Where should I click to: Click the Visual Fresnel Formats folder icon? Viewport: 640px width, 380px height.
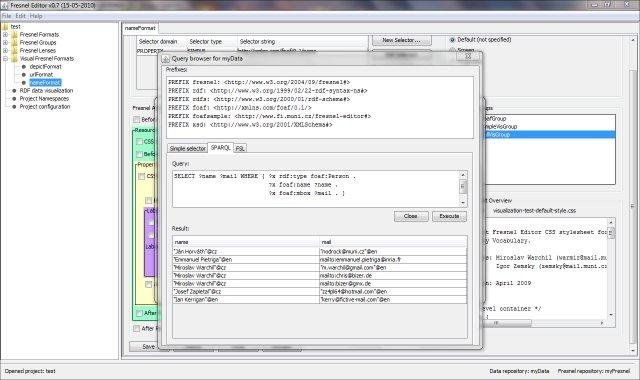15,59
